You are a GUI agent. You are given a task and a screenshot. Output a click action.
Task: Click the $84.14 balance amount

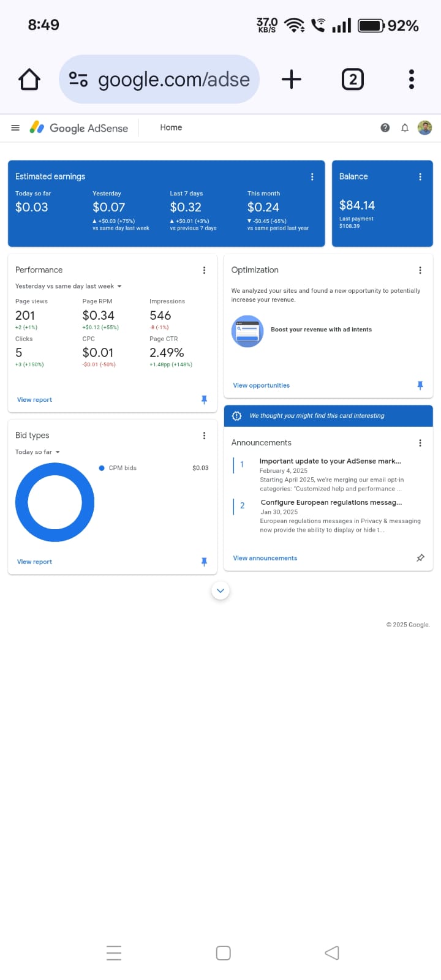(x=357, y=205)
